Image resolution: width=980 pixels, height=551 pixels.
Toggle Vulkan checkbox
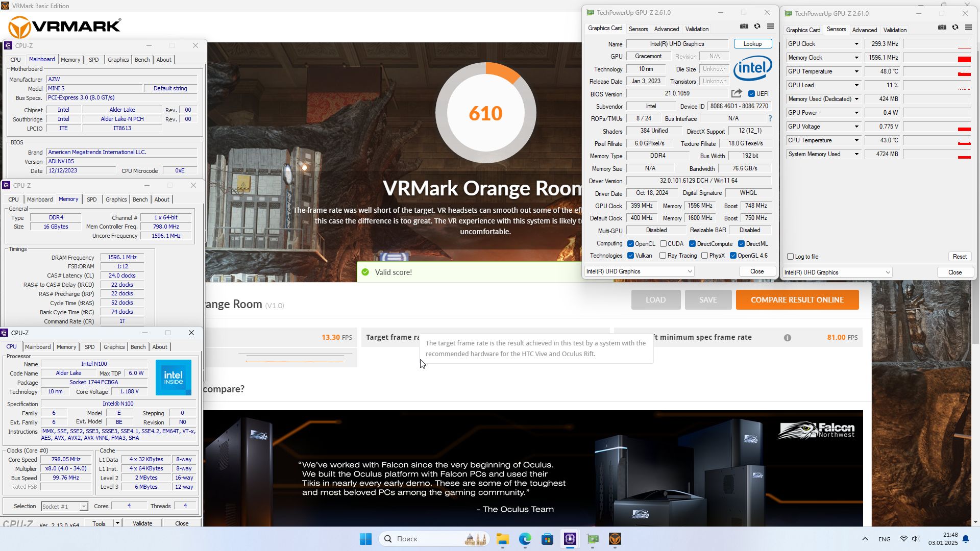click(x=630, y=256)
